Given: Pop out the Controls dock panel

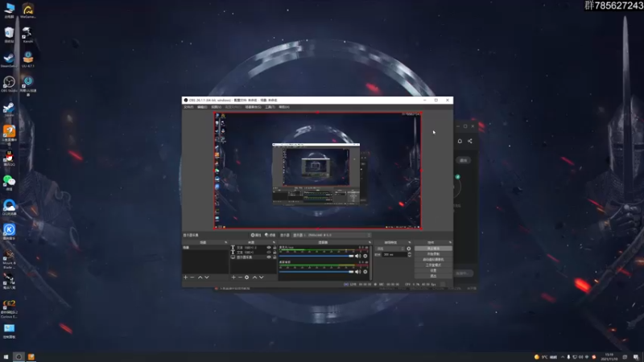Looking at the screenshot, I should point(450,243).
